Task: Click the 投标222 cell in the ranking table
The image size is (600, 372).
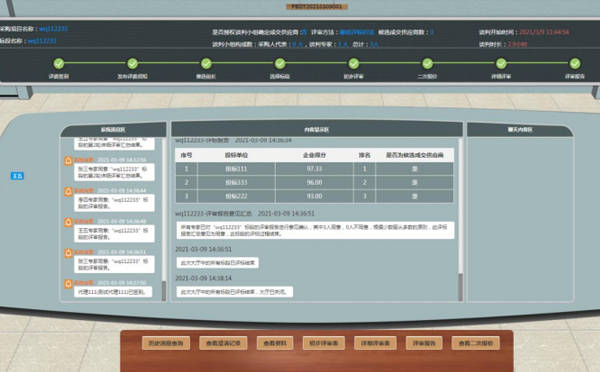Action: click(236, 196)
